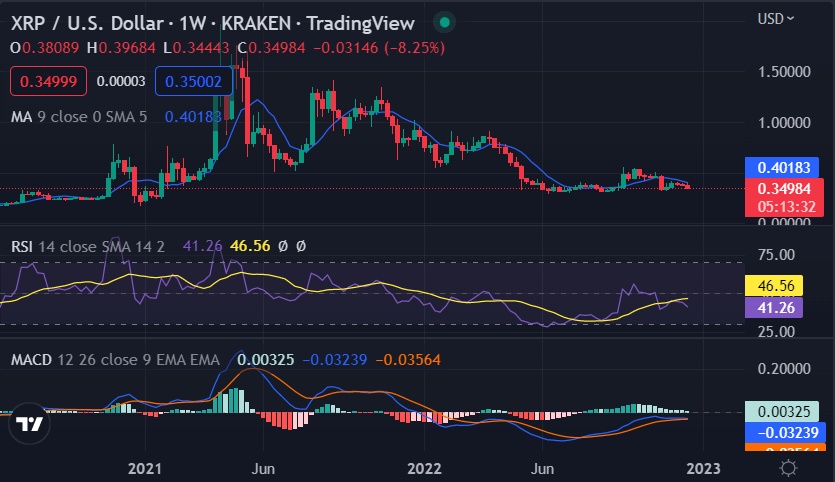Screen dimensions: 835x482
Task: Click the green market status dot
Action: pos(445,22)
